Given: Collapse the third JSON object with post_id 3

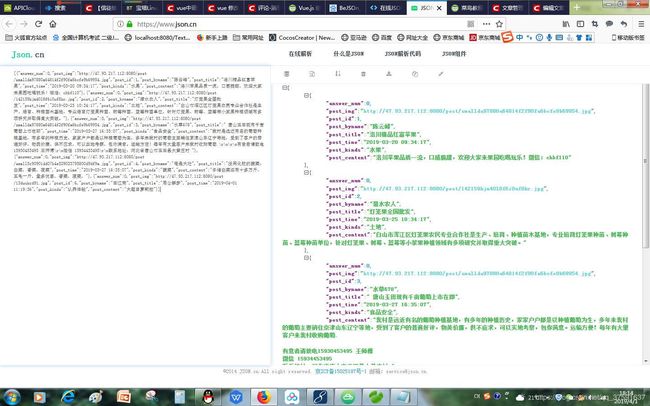Looking at the screenshot, I should click(307, 258).
